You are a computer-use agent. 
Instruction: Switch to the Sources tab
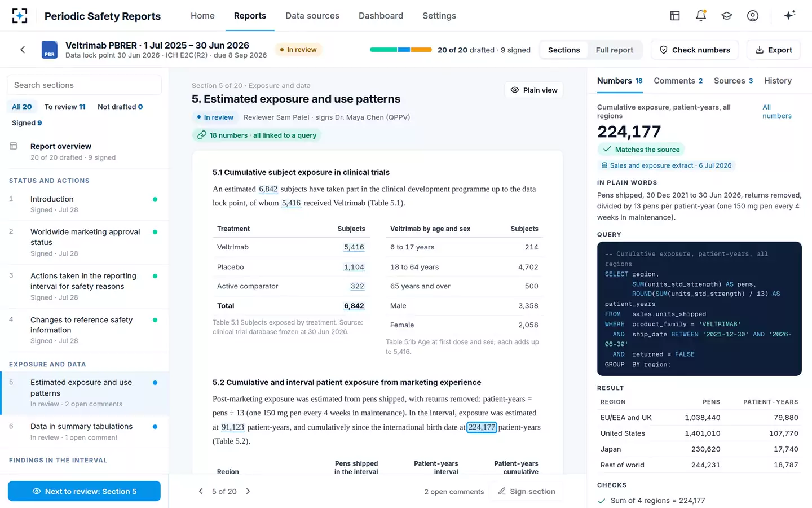tap(734, 81)
